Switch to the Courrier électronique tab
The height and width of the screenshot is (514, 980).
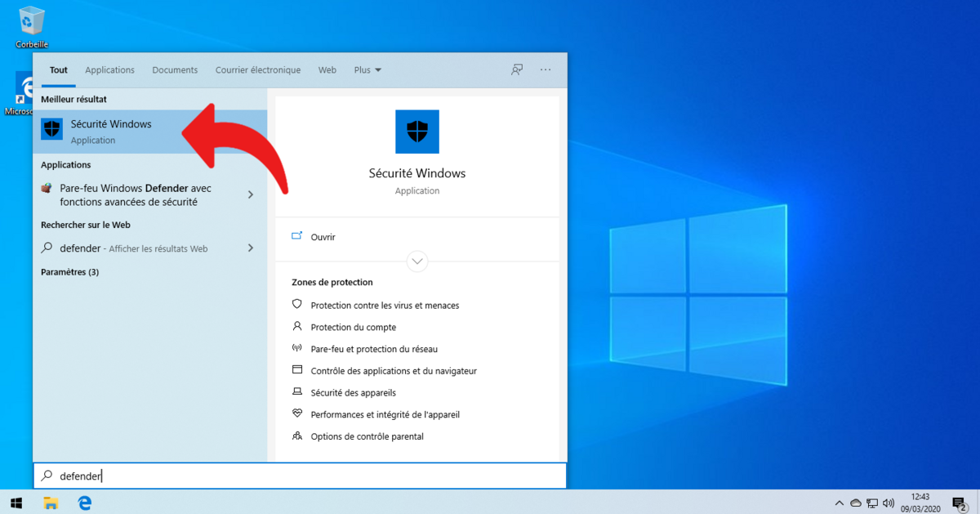(x=258, y=70)
